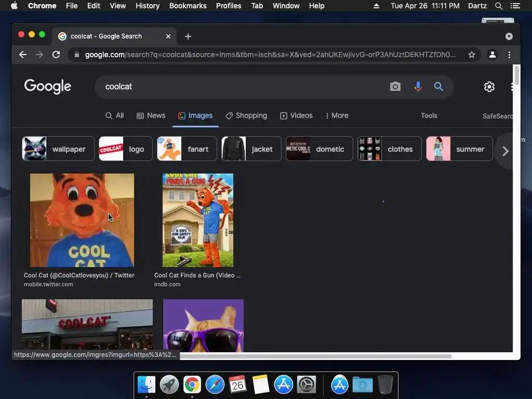Click the eject icon in menu bar
The width and height of the screenshot is (532, 399).
(376, 6)
